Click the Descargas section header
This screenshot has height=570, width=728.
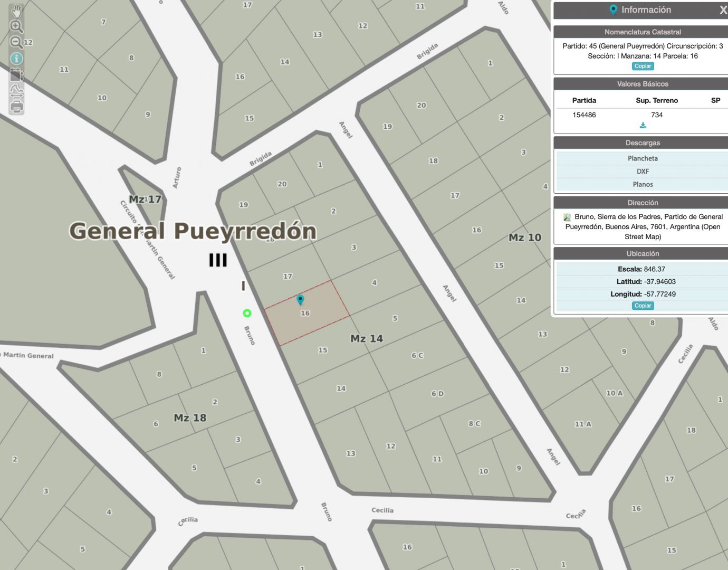pos(643,143)
